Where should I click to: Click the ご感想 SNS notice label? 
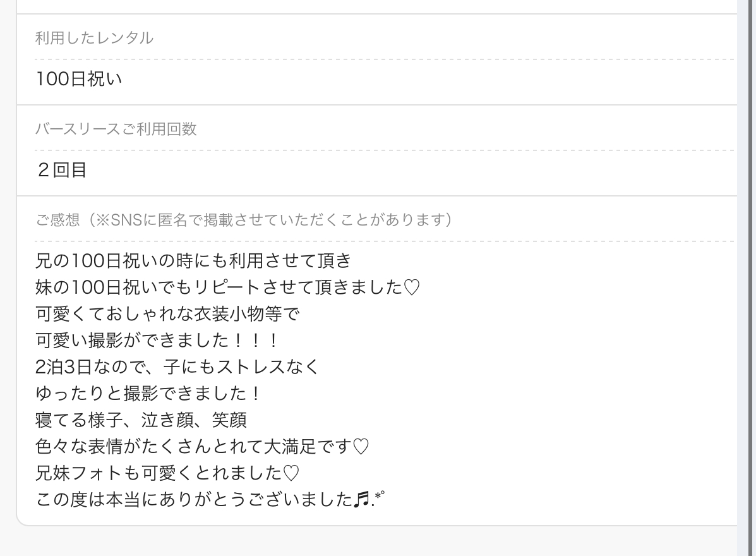tap(244, 220)
